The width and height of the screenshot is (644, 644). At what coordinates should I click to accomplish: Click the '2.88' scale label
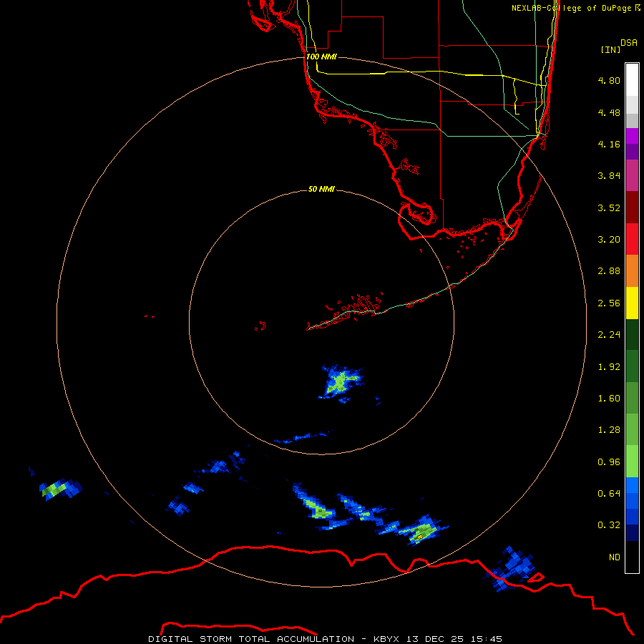[609, 271]
